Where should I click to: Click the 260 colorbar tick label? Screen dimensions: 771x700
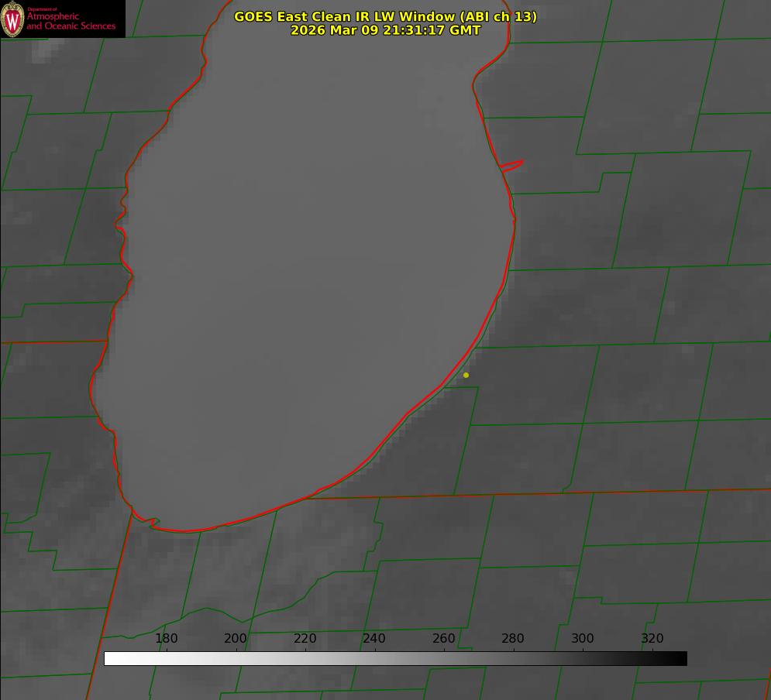[444, 639]
